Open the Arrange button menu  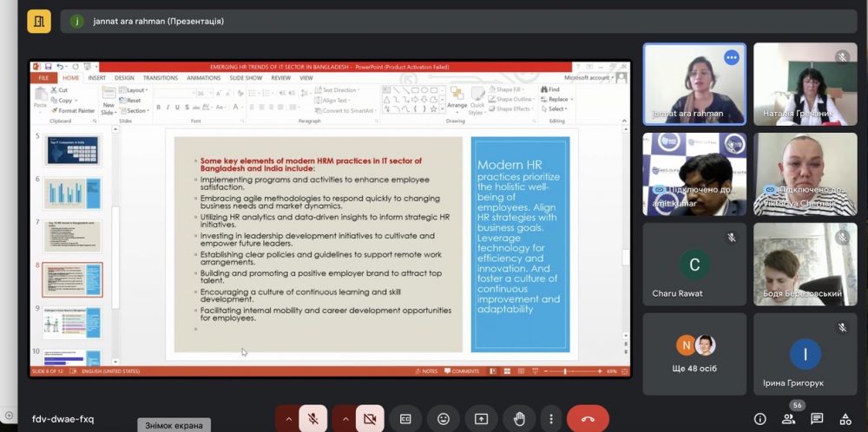[457, 98]
